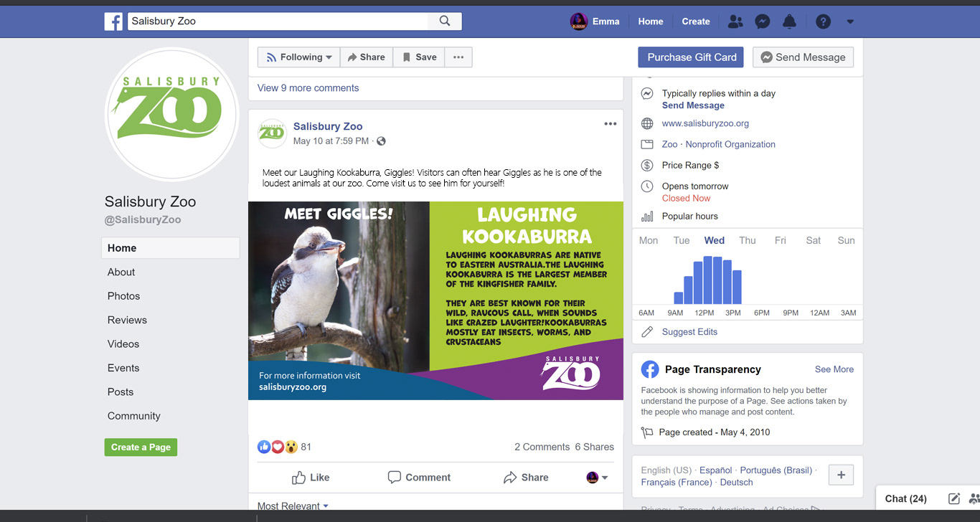Open the Laughing Kookaburra image
The height and width of the screenshot is (522, 980).
(435, 300)
